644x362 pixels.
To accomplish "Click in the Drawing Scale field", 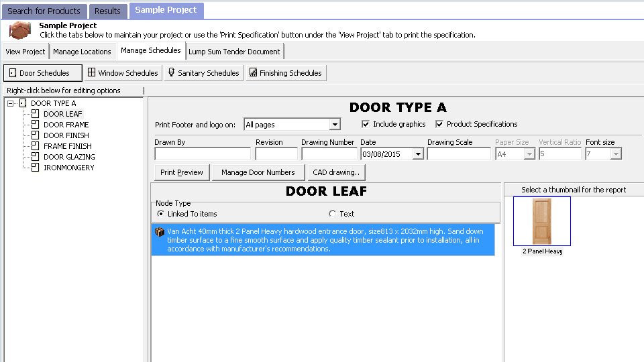I will coord(459,154).
